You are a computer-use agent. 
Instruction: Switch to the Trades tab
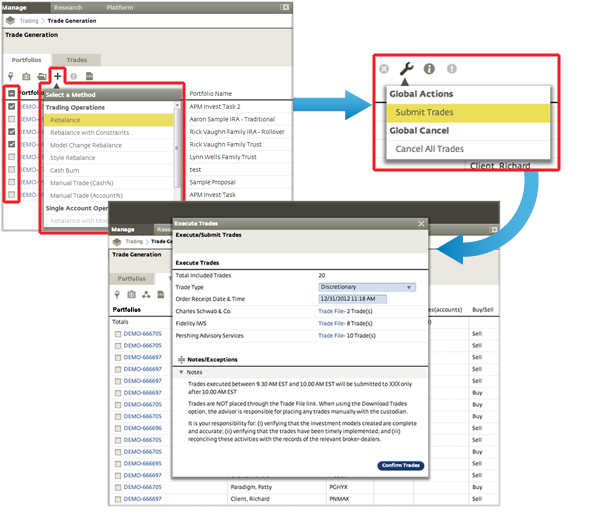click(76, 60)
